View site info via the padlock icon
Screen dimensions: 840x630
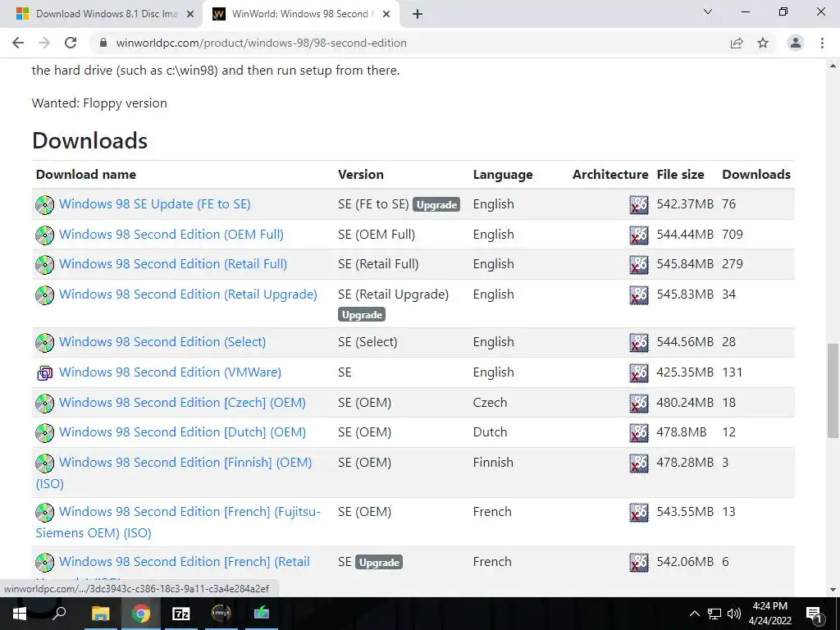tap(103, 43)
